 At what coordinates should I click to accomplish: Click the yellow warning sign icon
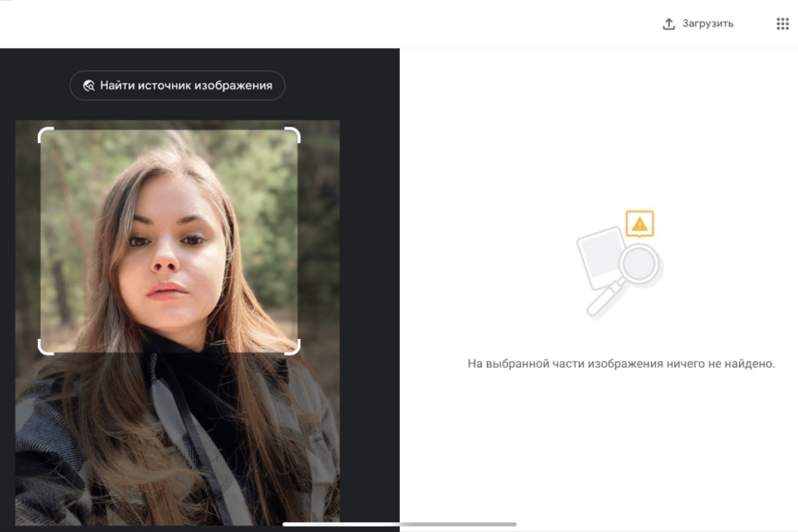[x=639, y=224]
